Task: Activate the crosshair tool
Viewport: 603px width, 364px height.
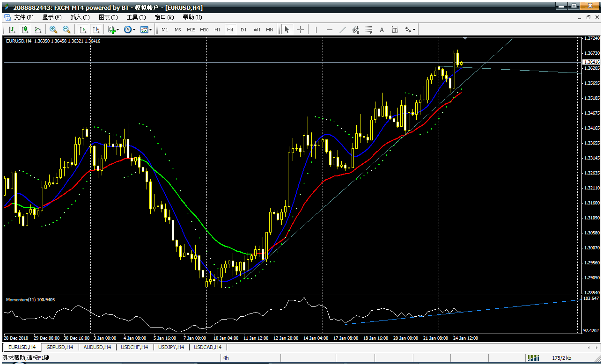Action: coord(300,29)
